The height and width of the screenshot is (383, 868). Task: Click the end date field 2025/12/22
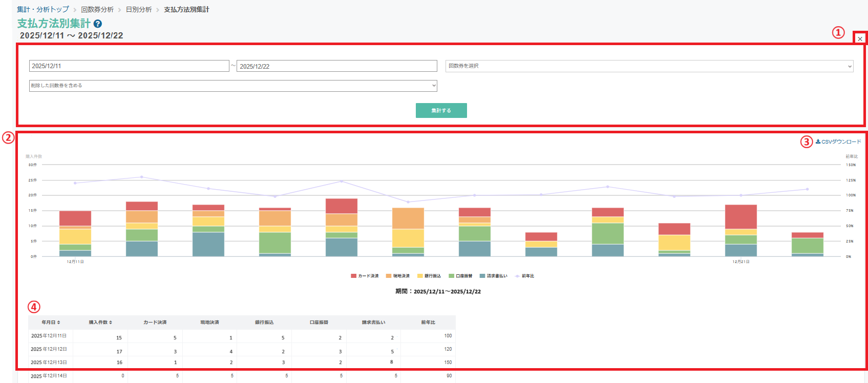336,66
